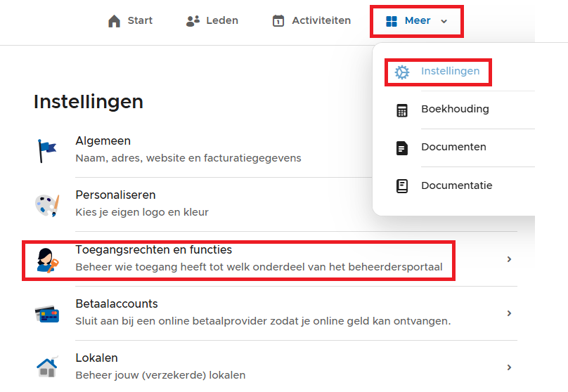
Task: Open Personaliseren logo and color settings
Action: pos(115,195)
